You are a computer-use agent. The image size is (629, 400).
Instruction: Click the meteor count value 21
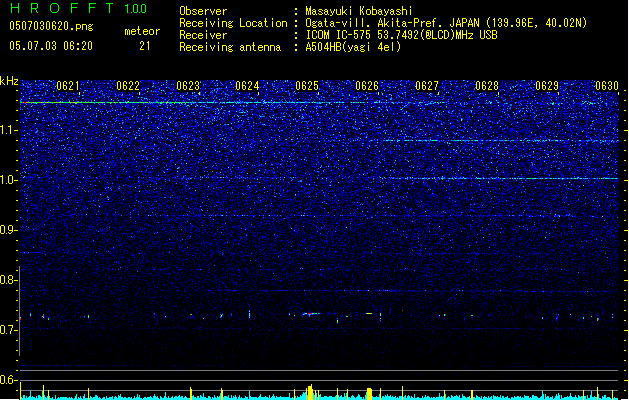[x=145, y=46]
